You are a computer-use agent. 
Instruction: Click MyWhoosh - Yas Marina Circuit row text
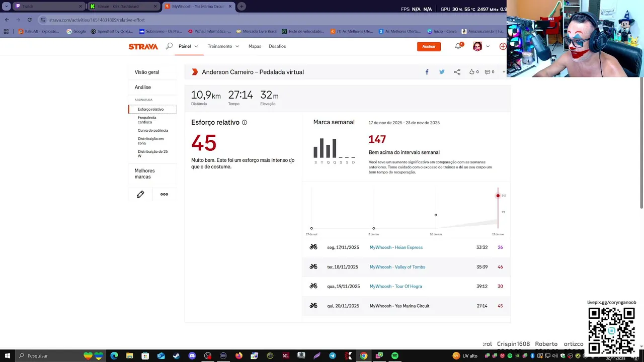tap(399, 306)
